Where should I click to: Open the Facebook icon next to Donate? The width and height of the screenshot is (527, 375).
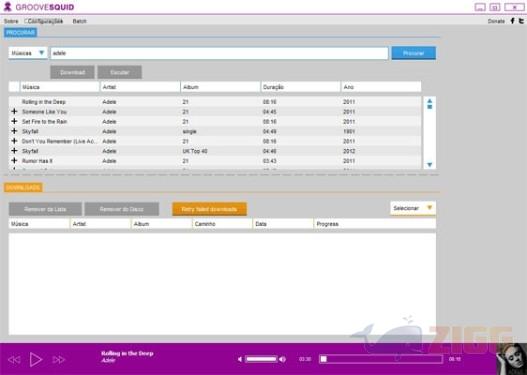pos(513,21)
